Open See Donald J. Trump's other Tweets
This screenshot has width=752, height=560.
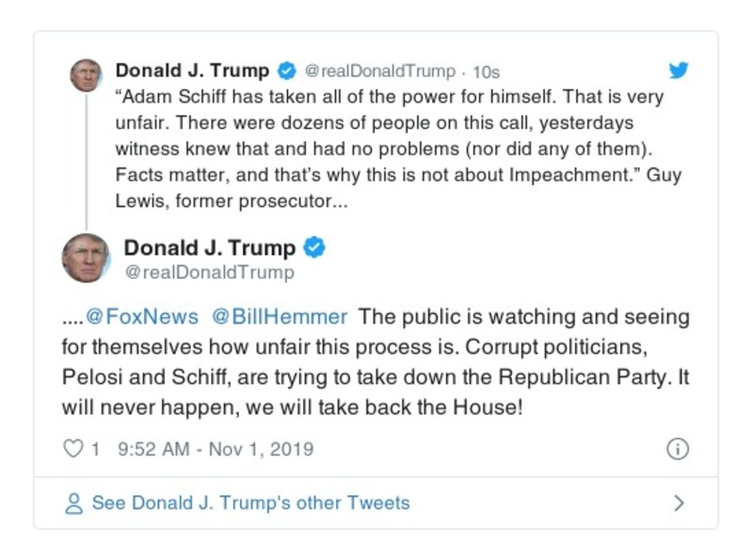click(x=250, y=504)
